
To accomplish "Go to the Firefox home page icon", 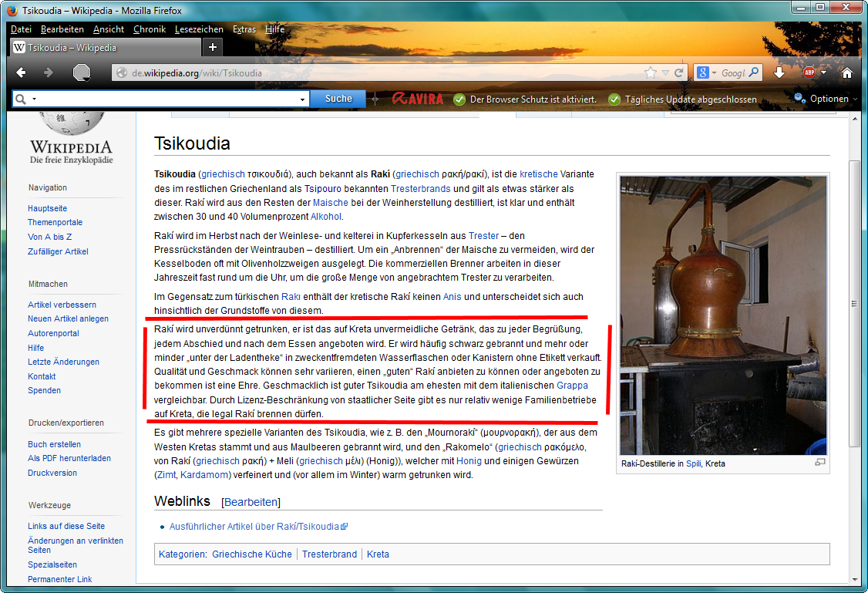I will pos(846,72).
